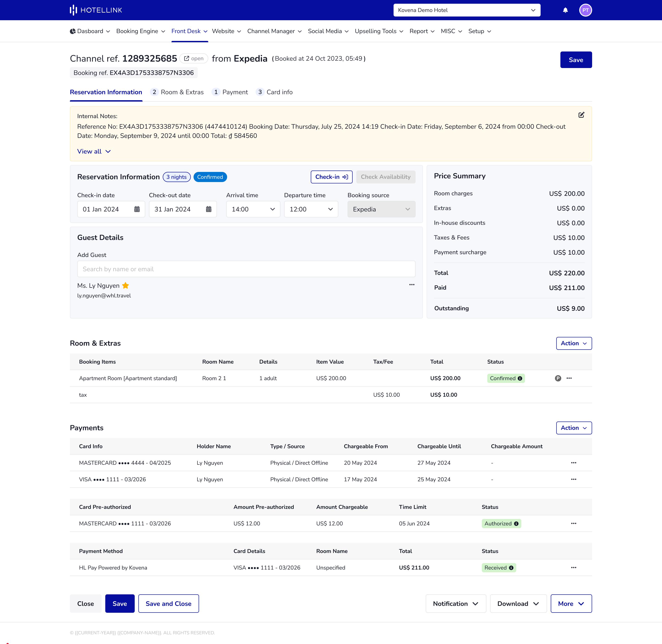Open three-dot menu on MASTERCARD 4444 card row
662x644 pixels.
pyautogui.click(x=573, y=463)
